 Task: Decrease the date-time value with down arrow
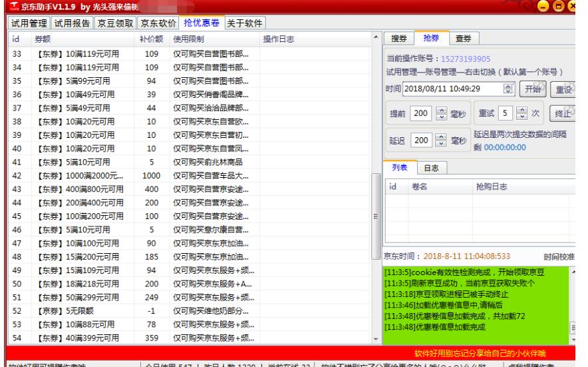click(508, 92)
